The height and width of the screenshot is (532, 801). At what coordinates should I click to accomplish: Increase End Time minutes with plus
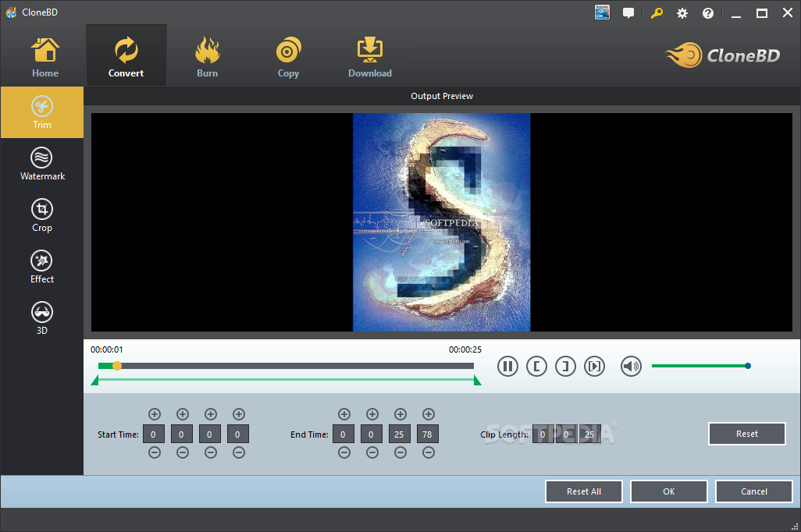(x=372, y=414)
